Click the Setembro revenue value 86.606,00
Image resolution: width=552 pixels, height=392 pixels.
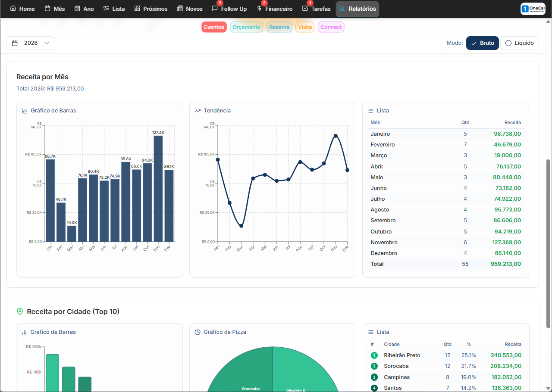point(508,221)
